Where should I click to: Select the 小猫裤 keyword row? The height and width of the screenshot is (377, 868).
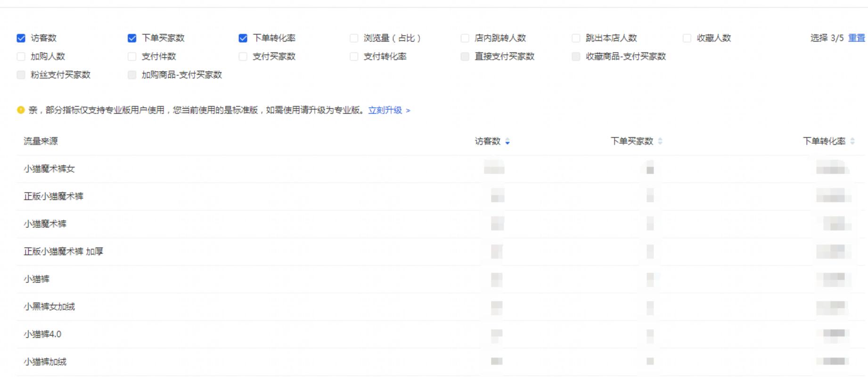(441, 279)
